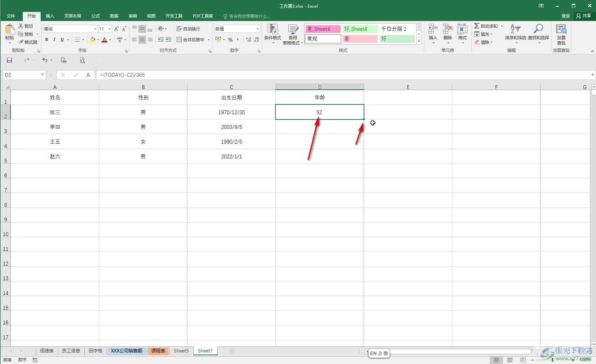Click the Undo arrow icon
This screenshot has height=364, width=596.
click(45, 60)
